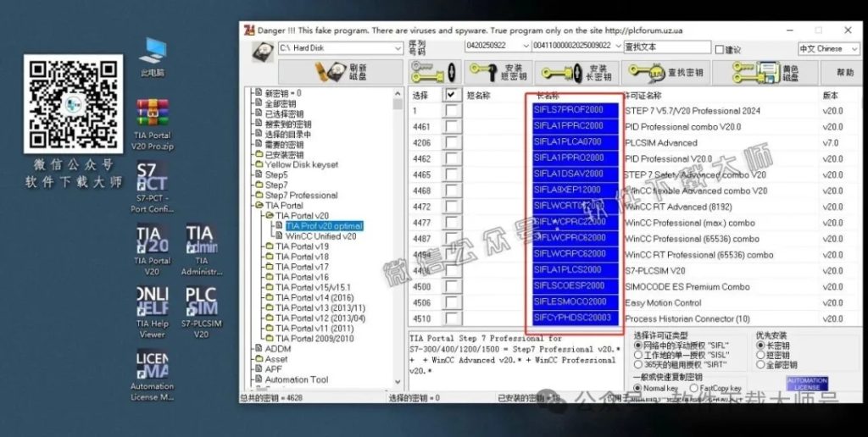Open the 此电脑 desktop icon
Viewport: 868px width, 437px height.
pos(153,58)
